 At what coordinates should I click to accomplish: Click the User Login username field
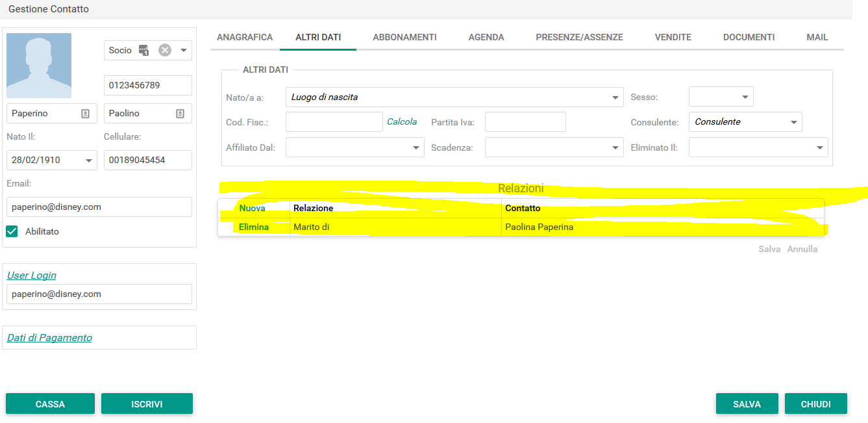[99, 294]
